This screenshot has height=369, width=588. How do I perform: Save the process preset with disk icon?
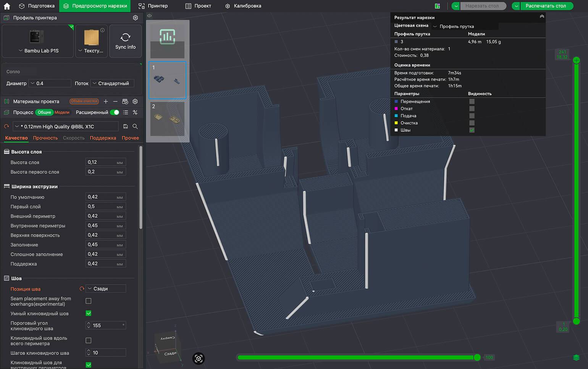click(x=126, y=126)
